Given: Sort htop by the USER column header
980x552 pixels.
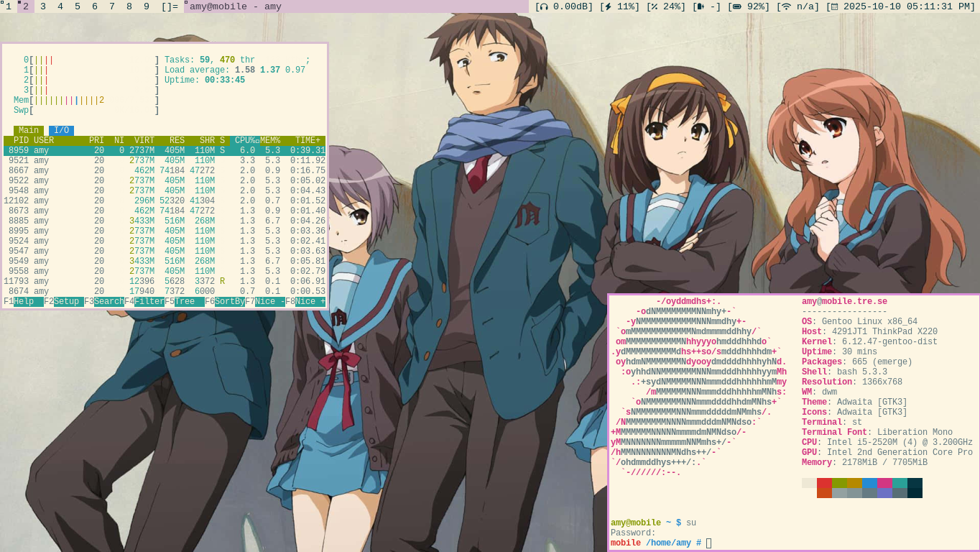Looking at the screenshot, I should point(44,141).
